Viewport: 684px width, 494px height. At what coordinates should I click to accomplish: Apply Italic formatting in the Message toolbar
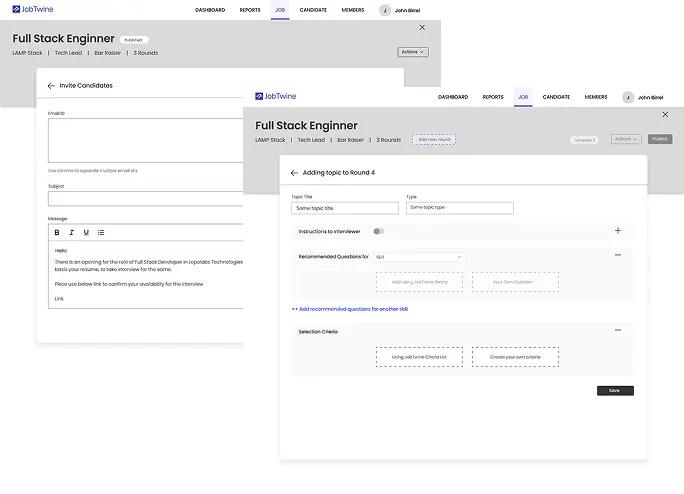tap(71, 232)
